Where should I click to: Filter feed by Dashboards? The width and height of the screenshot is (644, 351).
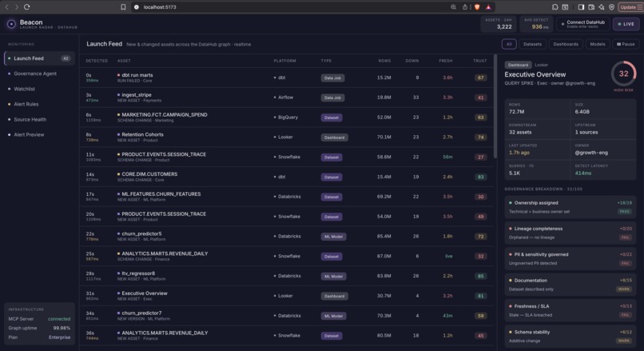566,44
